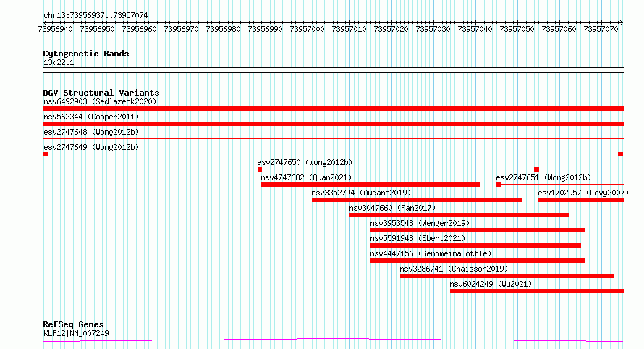The image size is (644, 349).
Task: Click ruler position 73957070
Action: tap(601, 29)
